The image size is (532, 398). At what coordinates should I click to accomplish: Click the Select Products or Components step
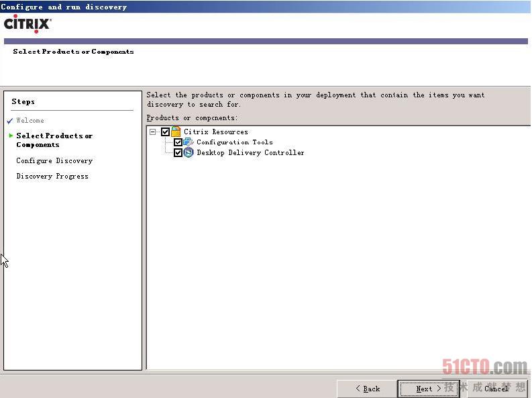54,140
